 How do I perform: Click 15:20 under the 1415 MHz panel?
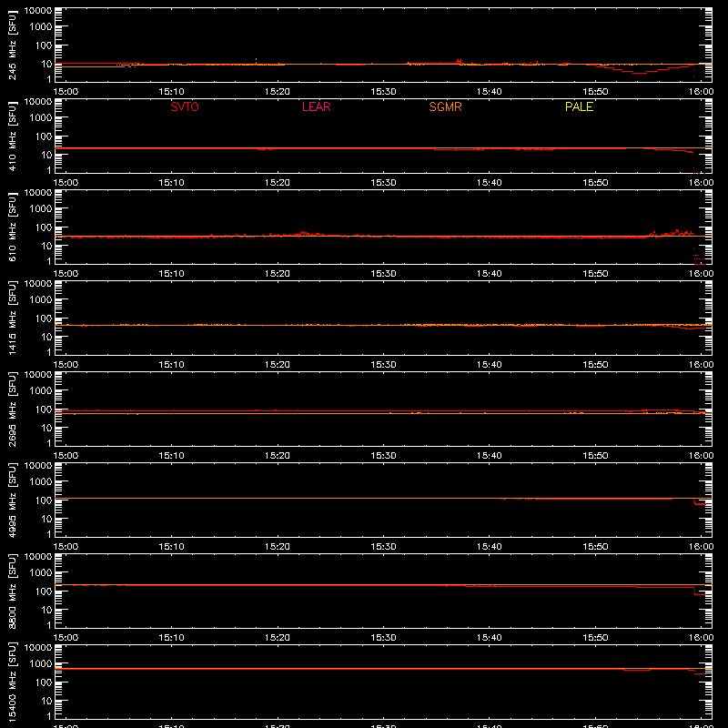tap(278, 365)
